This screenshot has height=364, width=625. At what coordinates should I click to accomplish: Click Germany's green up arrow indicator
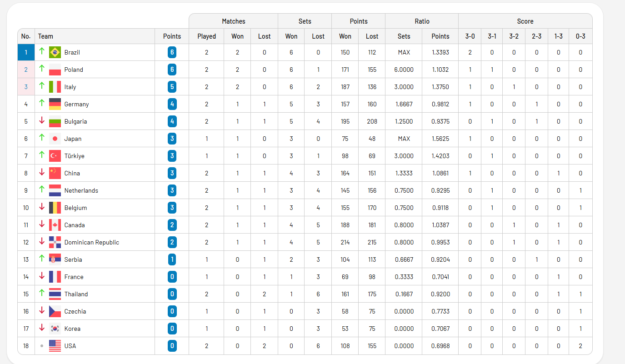42,104
